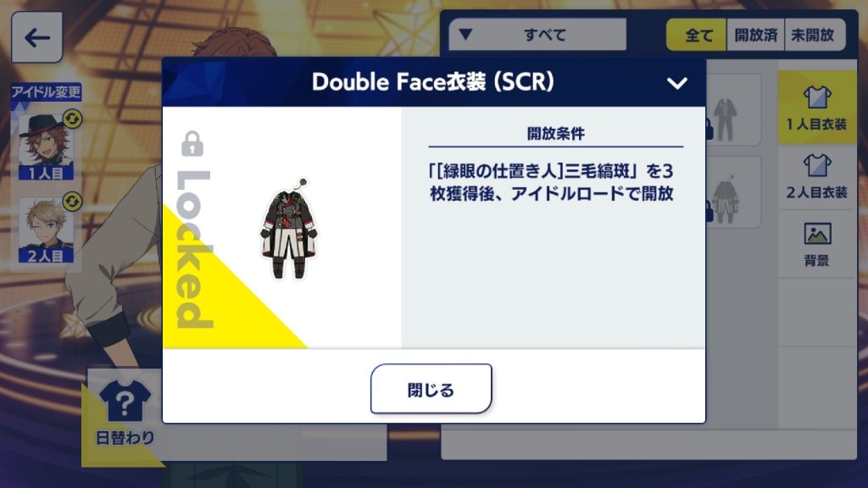Click the triangle arrow of すべて dropdown
Image resolution: width=868 pixels, height=488 pixels.
click(x=465, y=34)
